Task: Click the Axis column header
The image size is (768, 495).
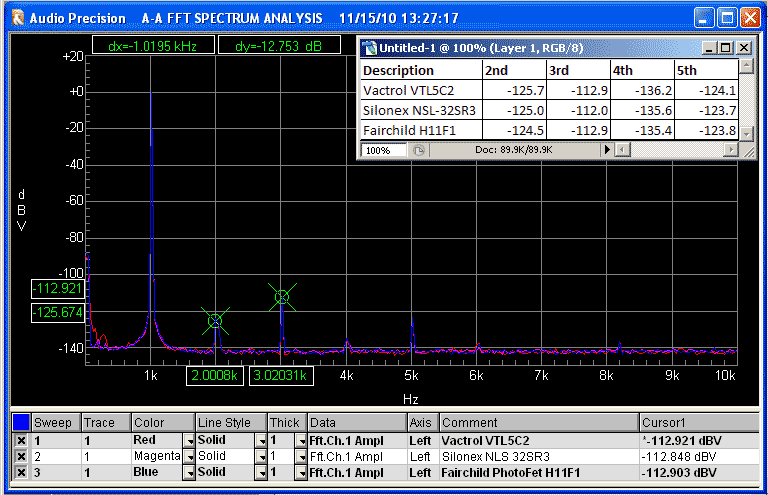Action: [423, 423]
